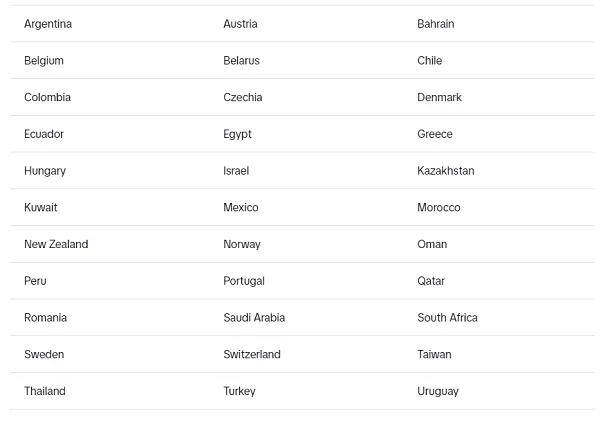600x422 pixels.
Task: Select Belgium in the country list
Action: point(44,61)
